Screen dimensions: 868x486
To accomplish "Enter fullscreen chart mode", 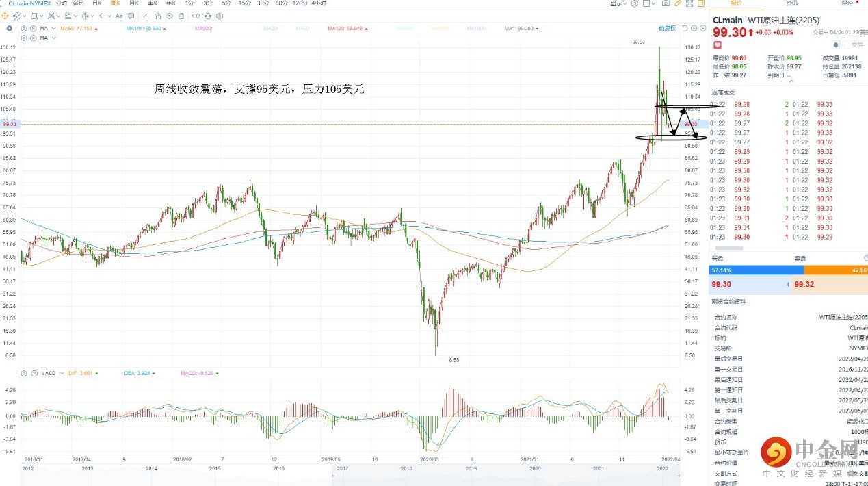I will point(689,3).
